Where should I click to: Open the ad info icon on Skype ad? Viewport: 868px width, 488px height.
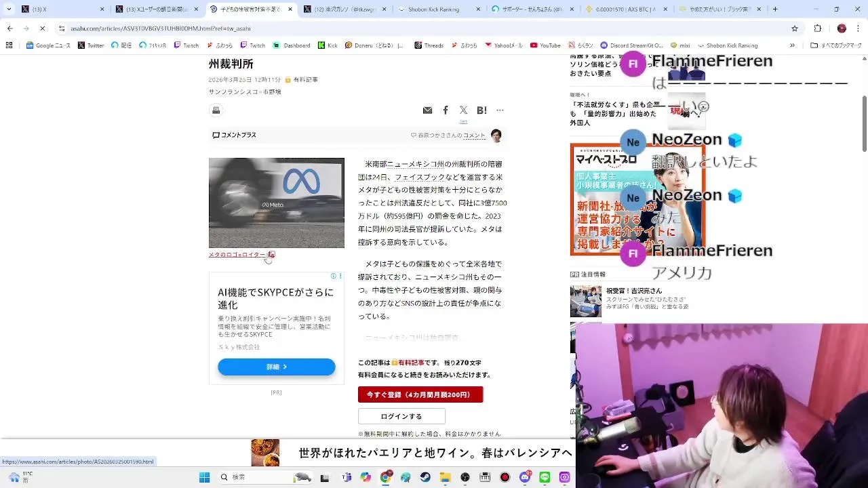pyautogui.click(x=333, y=277)
